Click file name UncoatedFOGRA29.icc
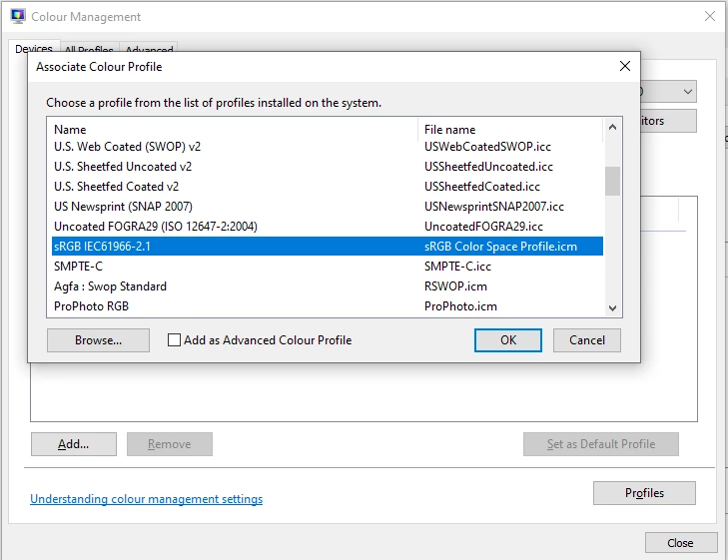Viewport: 728px width, 560px height. click(x=483, y=227)
